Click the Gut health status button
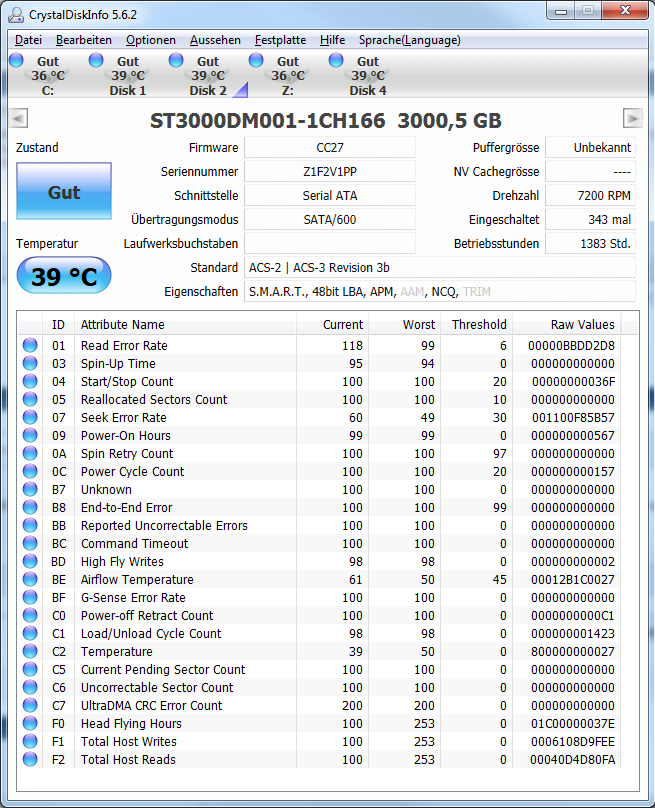 point(64,191)
